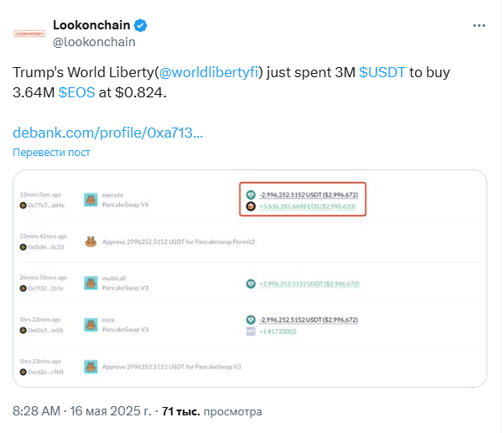Open the three-dot more options menu
The width and height of the screenshot is (504, 433).
tap(479, 25)
